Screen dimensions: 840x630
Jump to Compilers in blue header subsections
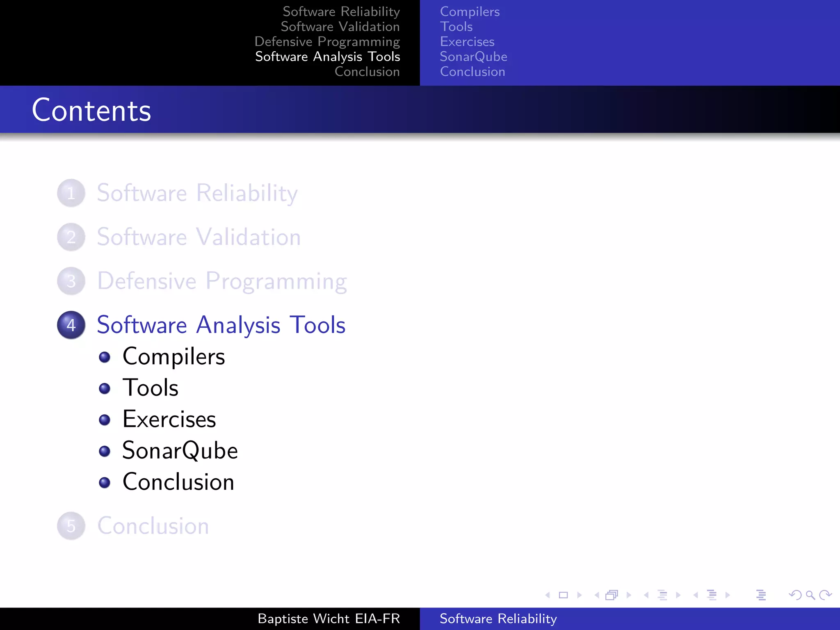click(x=470, y=12)
